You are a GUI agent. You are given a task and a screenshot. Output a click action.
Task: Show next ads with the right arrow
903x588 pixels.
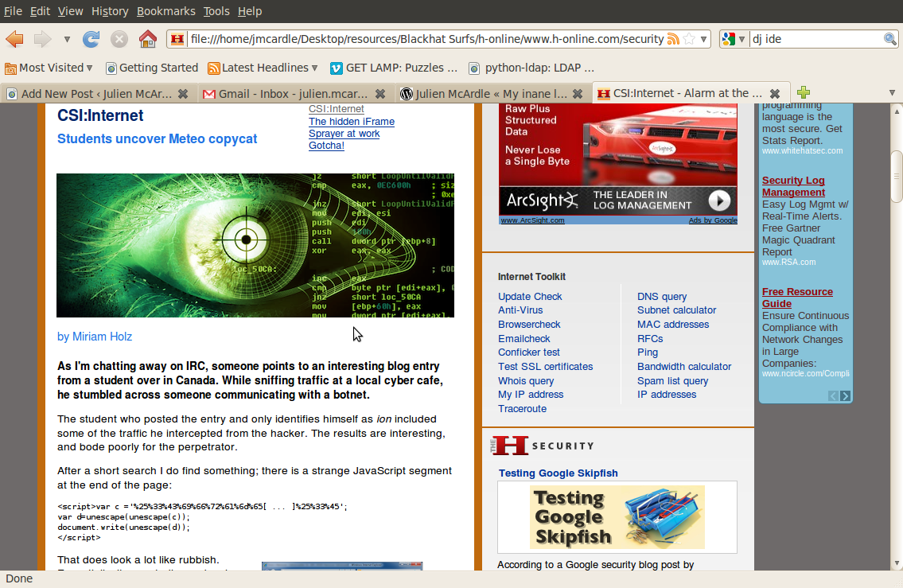845,395
